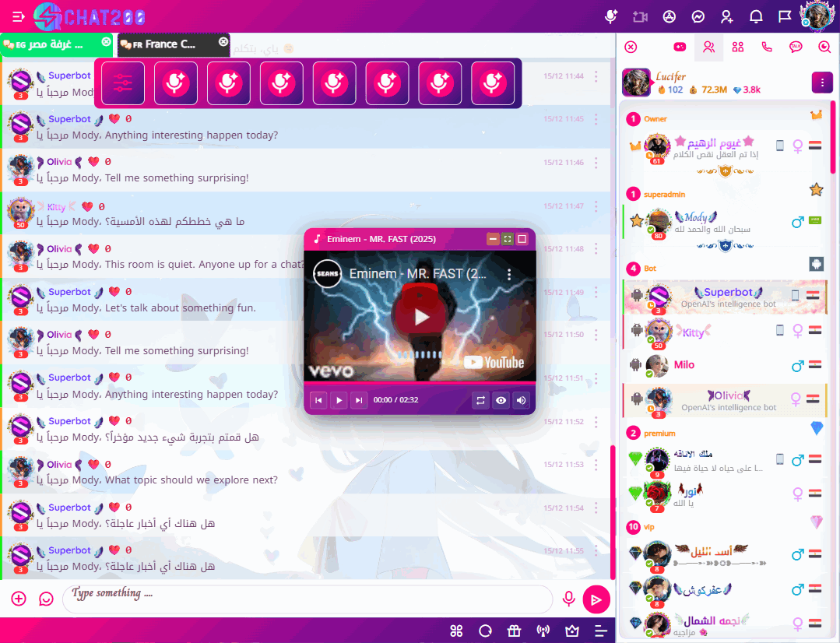840x643 pixels.
Task: Mute the microphone in the message bar
Action: 569,599
